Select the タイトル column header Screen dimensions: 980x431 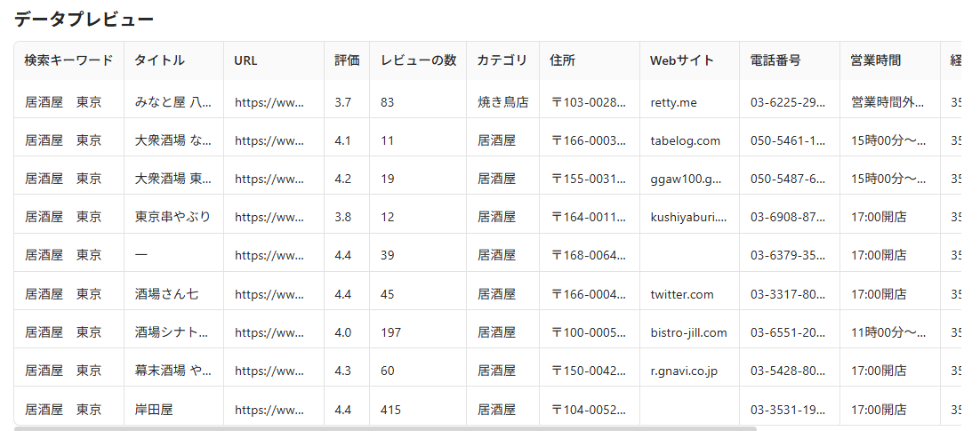point(159,60)
